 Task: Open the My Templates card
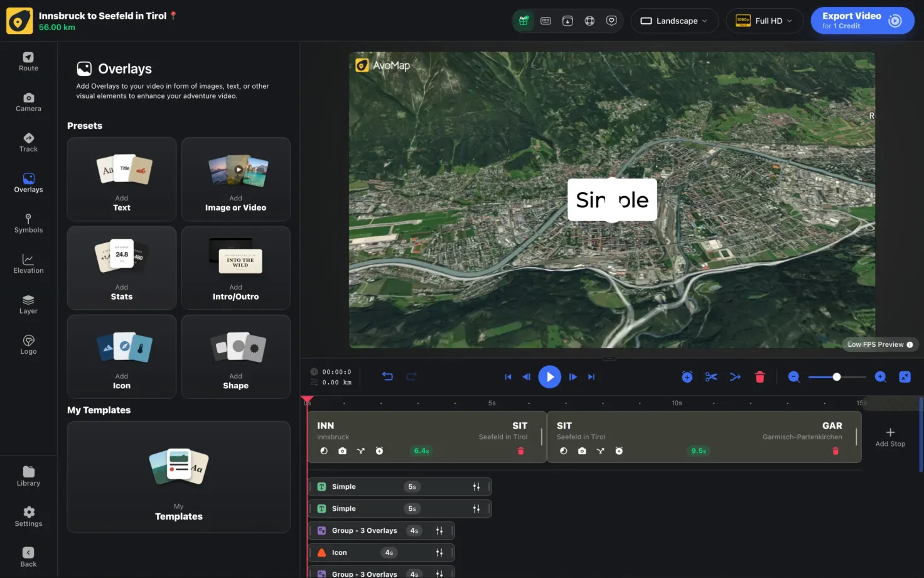point(179,477)
